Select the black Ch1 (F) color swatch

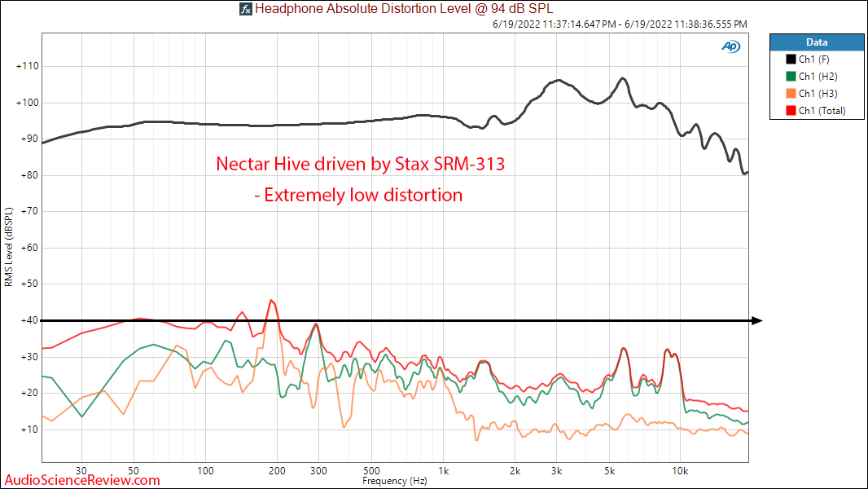click(791, 59)
